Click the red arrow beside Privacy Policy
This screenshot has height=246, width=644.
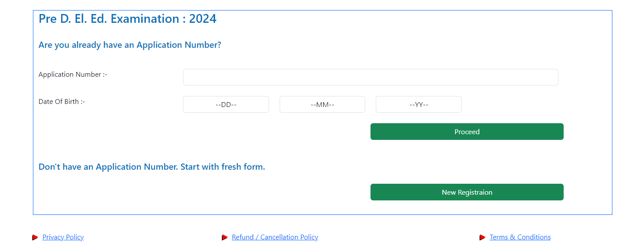(35, 237)
